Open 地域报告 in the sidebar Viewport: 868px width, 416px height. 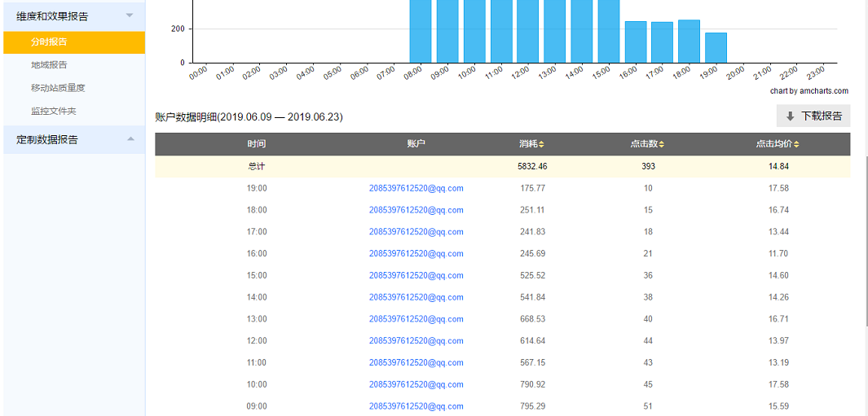(49, 65)
